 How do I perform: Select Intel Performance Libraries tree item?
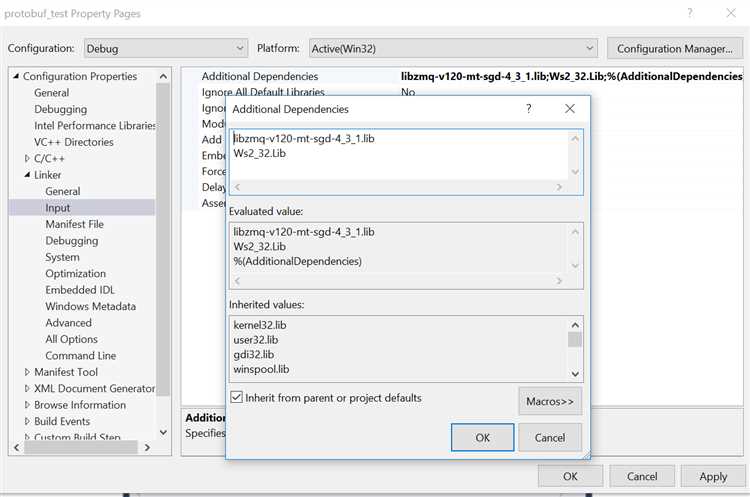[x=95, y=125]
